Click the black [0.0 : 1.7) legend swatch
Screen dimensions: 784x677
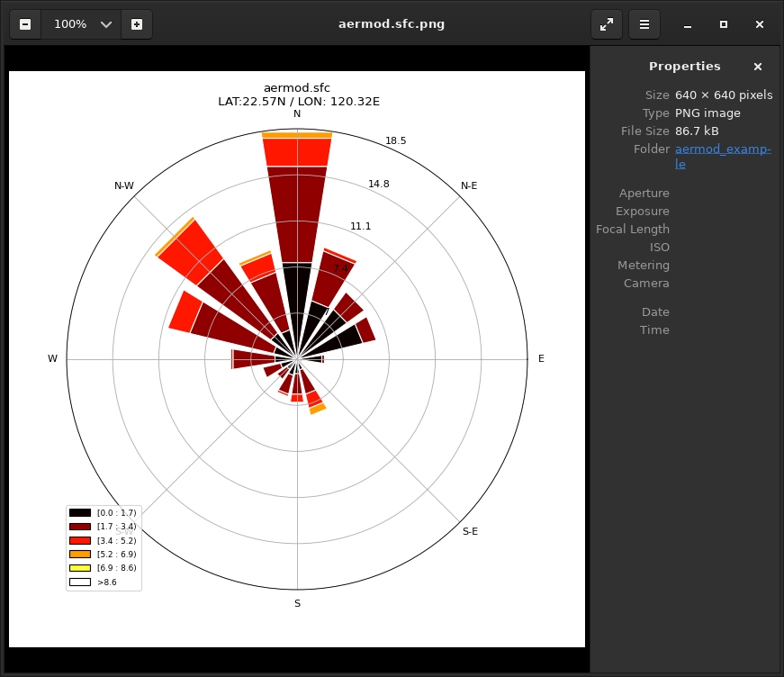(x=80, y=512)
